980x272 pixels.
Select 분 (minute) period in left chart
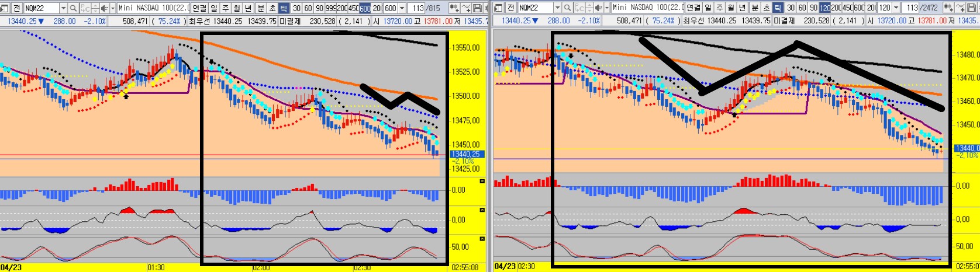pos(260,8)
